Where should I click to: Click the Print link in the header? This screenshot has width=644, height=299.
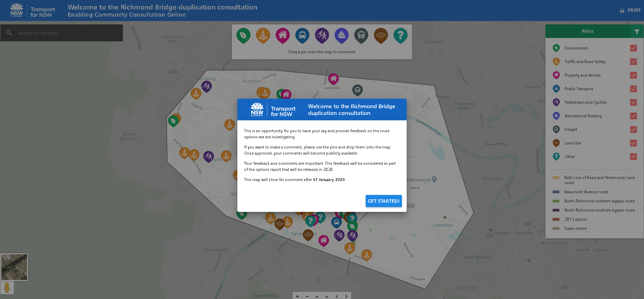click(x=630, y=11)
